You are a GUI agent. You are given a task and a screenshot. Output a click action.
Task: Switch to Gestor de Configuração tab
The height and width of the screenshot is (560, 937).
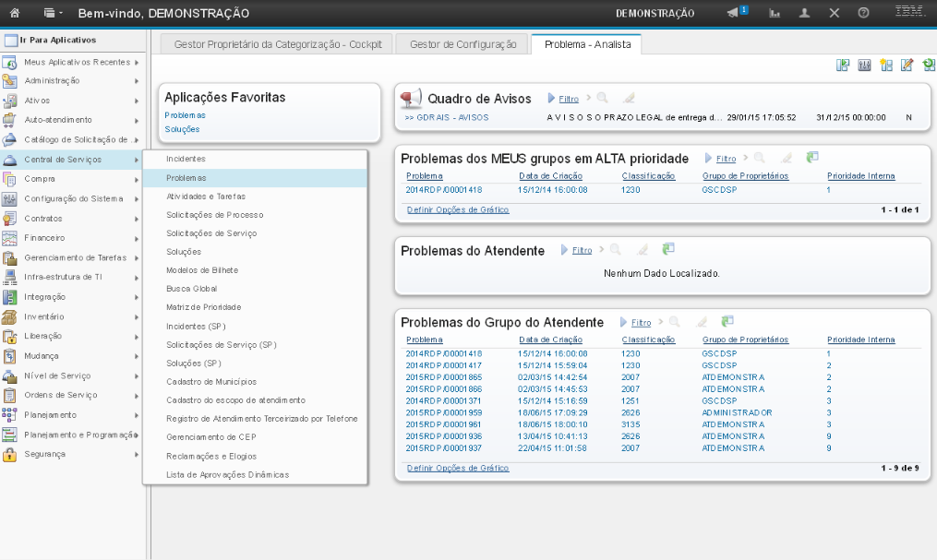462,43
